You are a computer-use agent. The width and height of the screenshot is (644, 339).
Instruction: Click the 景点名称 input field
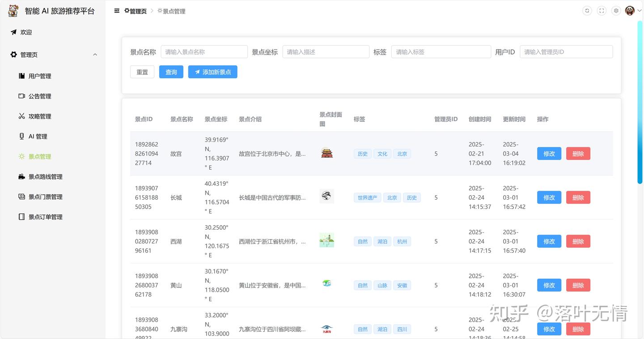204,51
